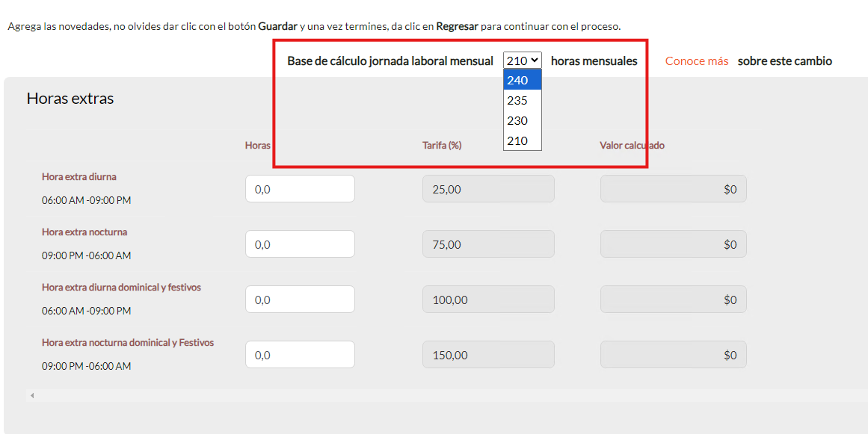The image size is (868, 434).
Task: Choose 230 monthly hours option
Action: (522, 120)
